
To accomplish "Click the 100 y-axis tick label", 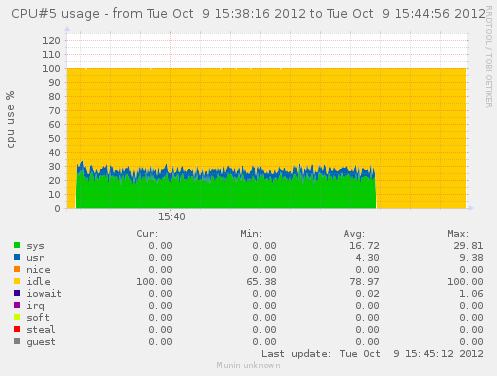I will [x=51, y=69].
